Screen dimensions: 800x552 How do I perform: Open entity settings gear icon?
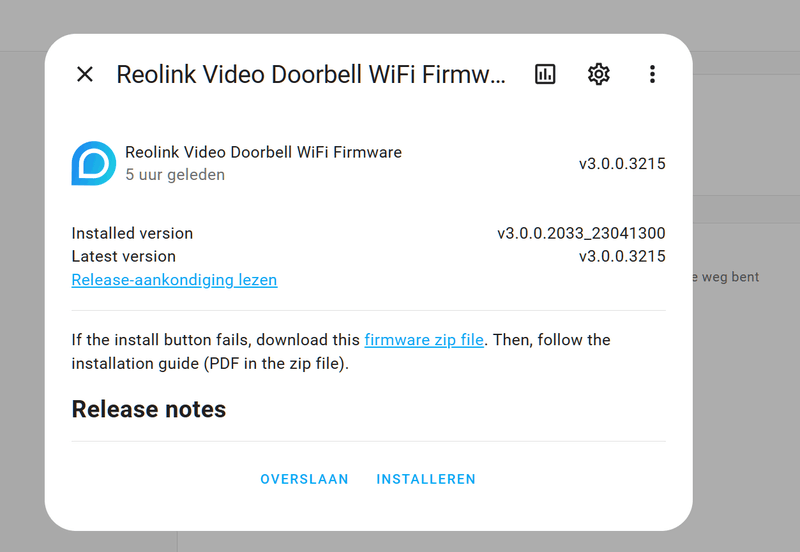pos(599,74)
